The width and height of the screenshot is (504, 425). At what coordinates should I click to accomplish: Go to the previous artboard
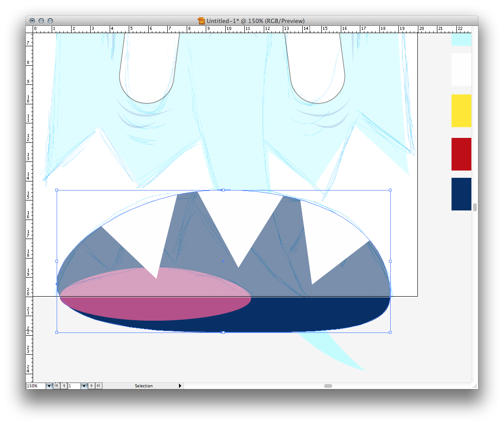click(63, 386)
